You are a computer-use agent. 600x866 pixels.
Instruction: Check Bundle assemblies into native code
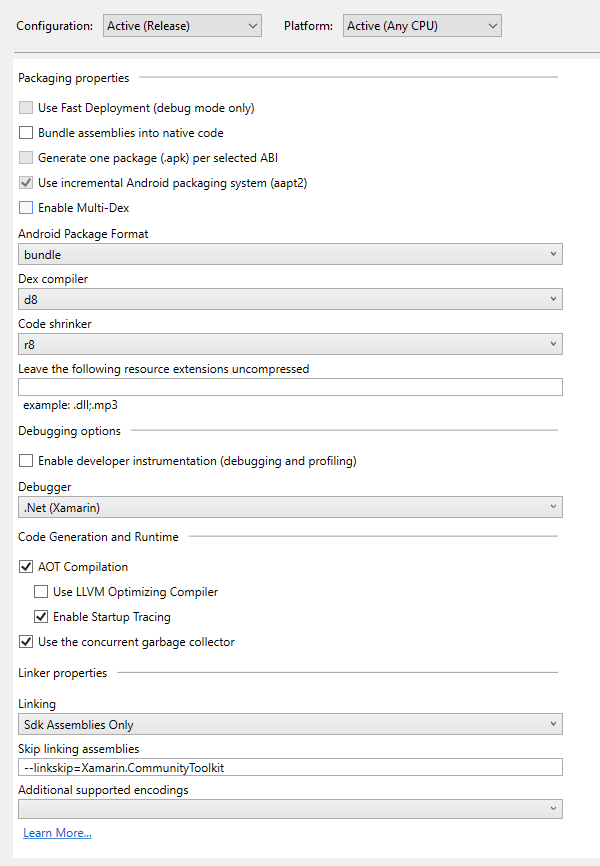pyautogui.click(x=26, y=133)
